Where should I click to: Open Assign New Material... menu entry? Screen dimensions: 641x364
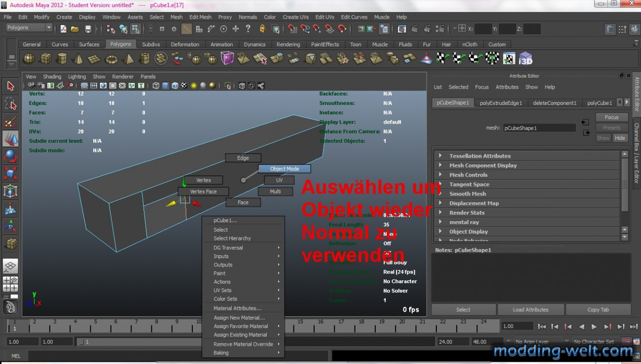239,318
